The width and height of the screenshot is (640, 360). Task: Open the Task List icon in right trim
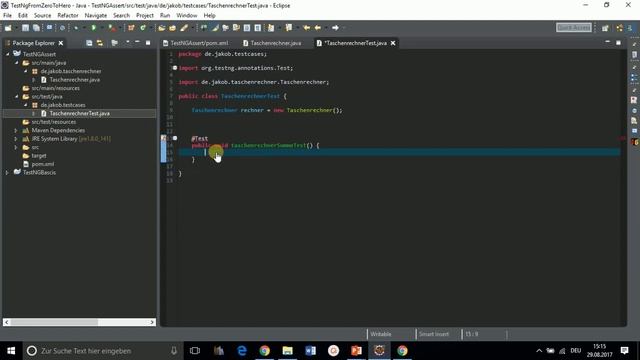click(x=634, y=55)
